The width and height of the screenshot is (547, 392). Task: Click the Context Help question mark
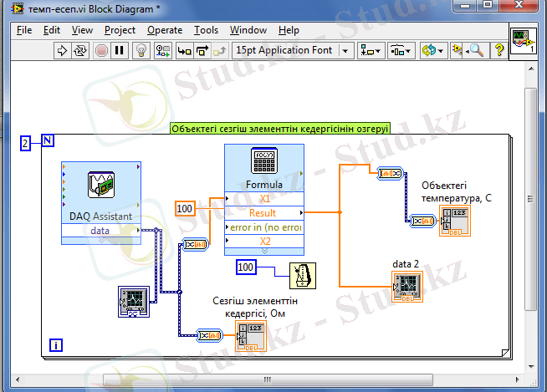(499, 50)
